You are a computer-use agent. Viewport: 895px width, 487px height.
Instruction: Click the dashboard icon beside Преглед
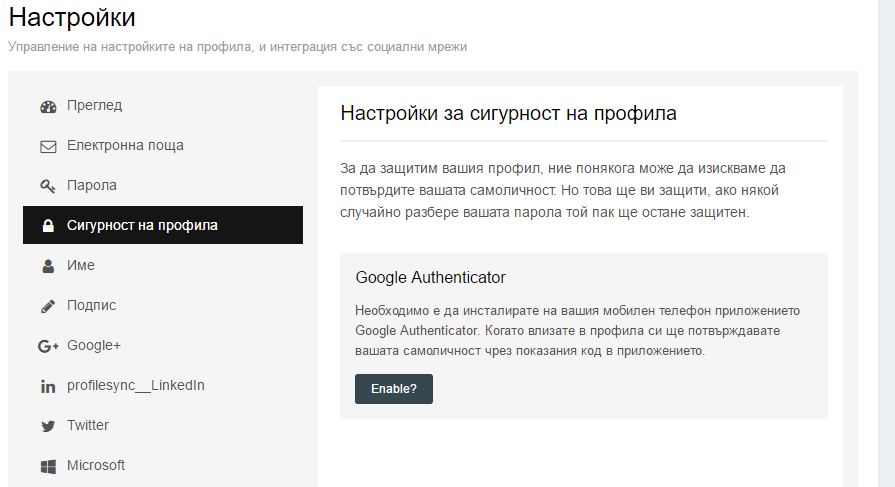click(49, 106)
